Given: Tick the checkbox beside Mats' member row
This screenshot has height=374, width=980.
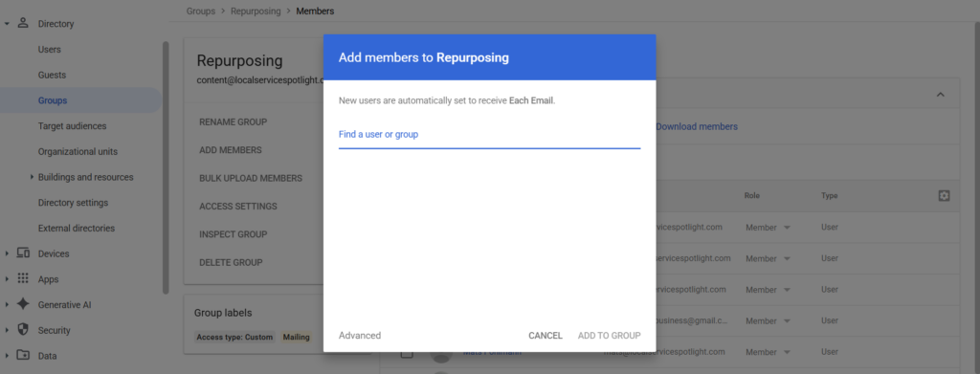Looking at the screenshot, I should point(406,353).
